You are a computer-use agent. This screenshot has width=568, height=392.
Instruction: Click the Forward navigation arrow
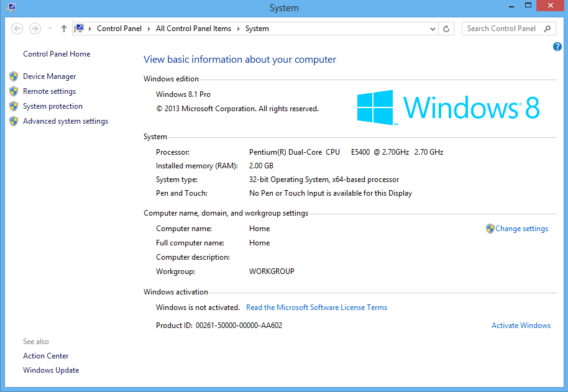[x=35, y=29]
